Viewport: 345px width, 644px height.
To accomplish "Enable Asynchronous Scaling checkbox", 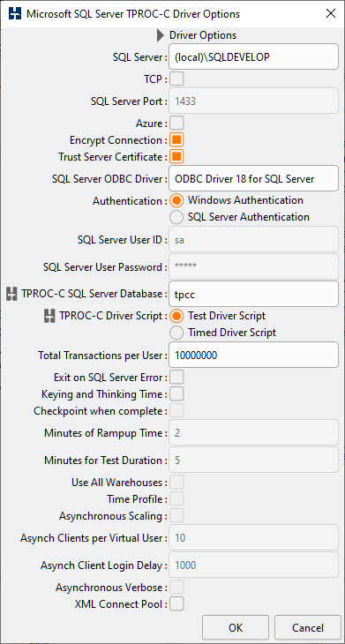I will coord(176,515).
